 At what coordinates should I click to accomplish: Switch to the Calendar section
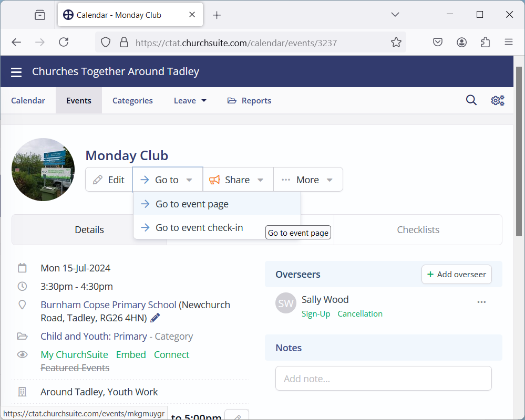click(28, 101)
